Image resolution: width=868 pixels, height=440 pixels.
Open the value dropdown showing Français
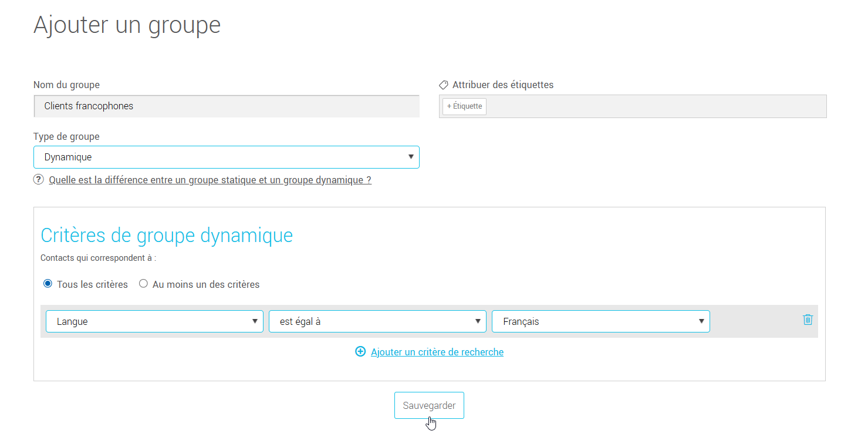point(601,321)
